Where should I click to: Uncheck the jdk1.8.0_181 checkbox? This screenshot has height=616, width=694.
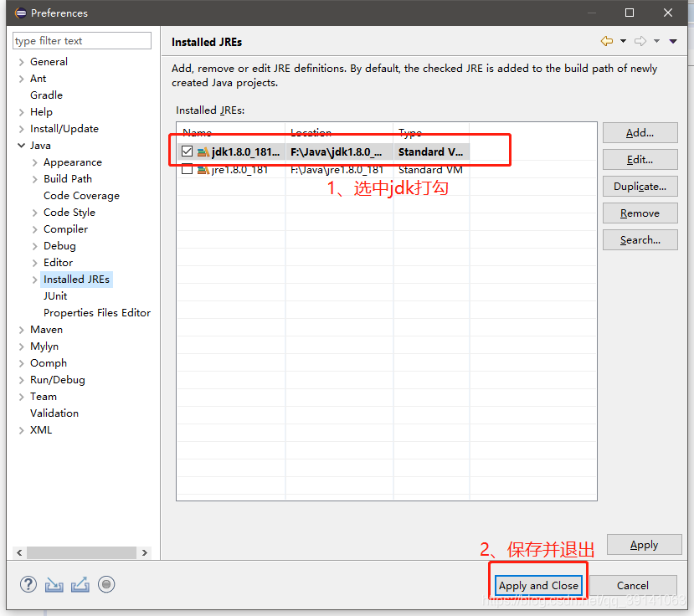(x=187, y=151)
